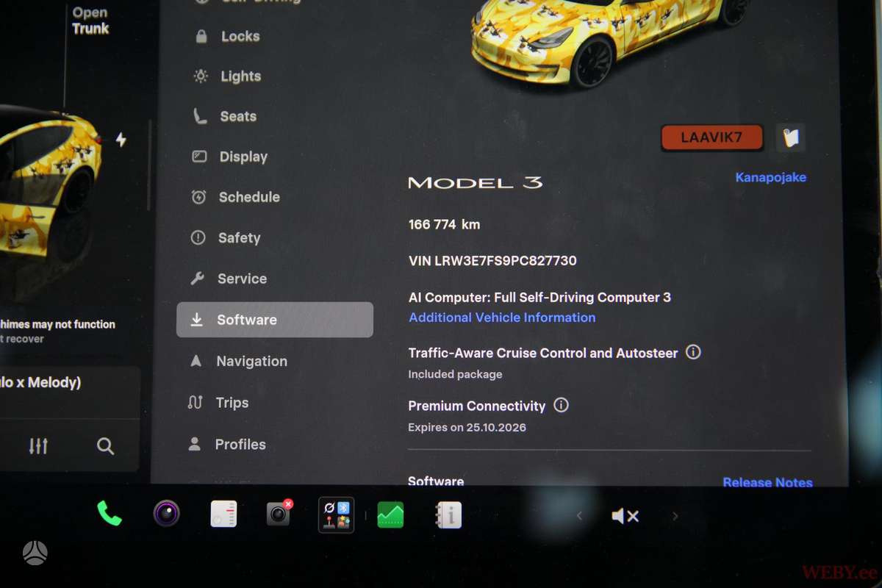Screen dimensions: 882x588
Task: Tap the 166 774 km odometer reading
Action: point(444,225)
